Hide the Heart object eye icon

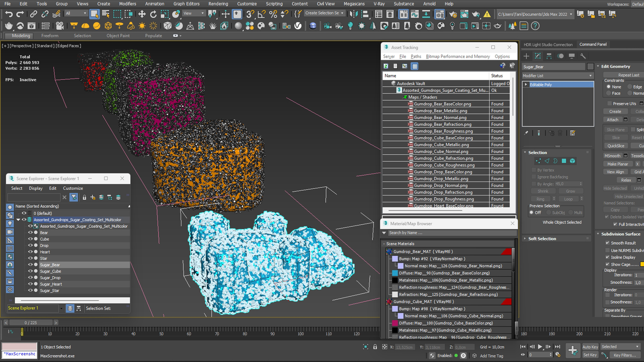tap(30, 252)
